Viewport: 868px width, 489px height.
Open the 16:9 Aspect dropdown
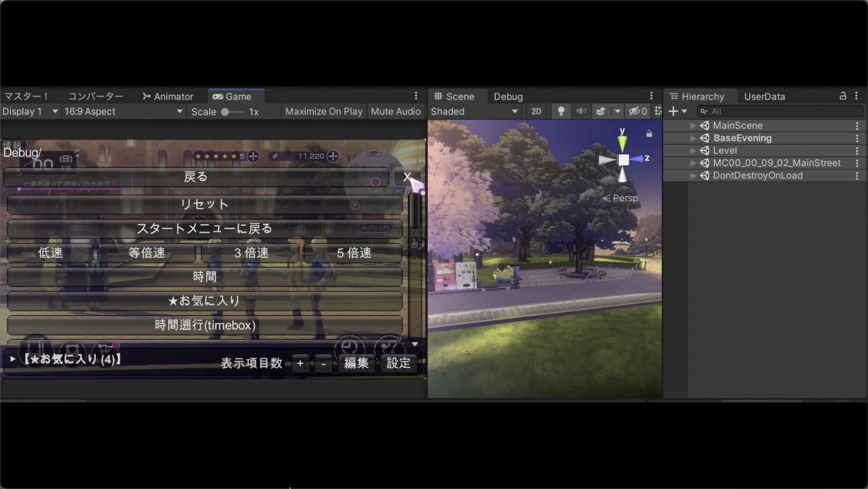point(123,112)
